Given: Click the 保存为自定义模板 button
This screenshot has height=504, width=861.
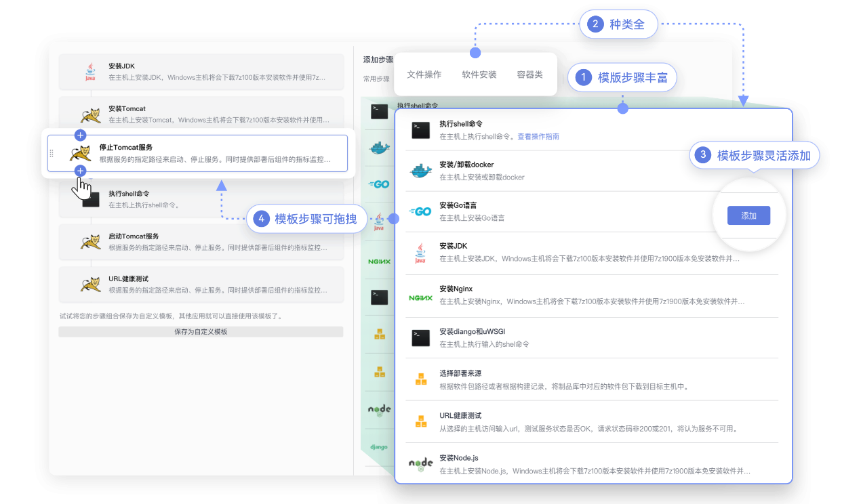Looking at the screenshot, I should pos(201,332).
